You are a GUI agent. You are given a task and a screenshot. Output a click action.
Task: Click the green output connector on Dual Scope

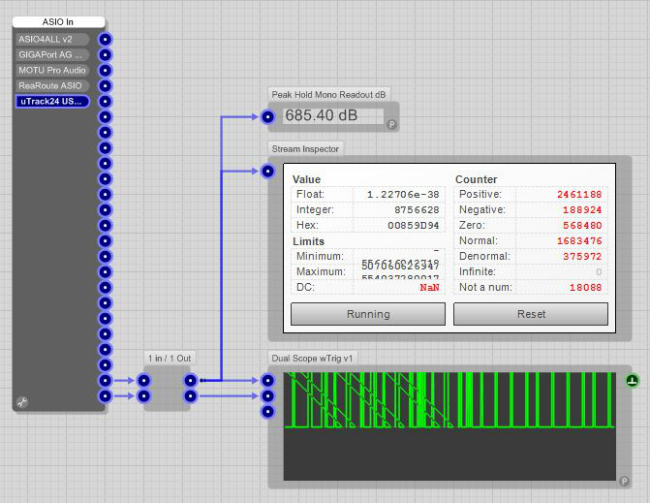coord(632,381)
